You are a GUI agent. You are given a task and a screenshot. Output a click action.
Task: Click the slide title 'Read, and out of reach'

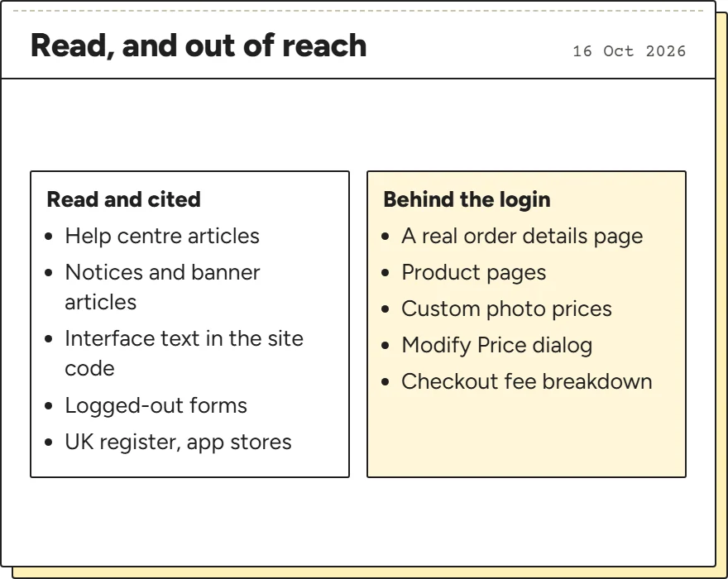[x=199, y=46]
